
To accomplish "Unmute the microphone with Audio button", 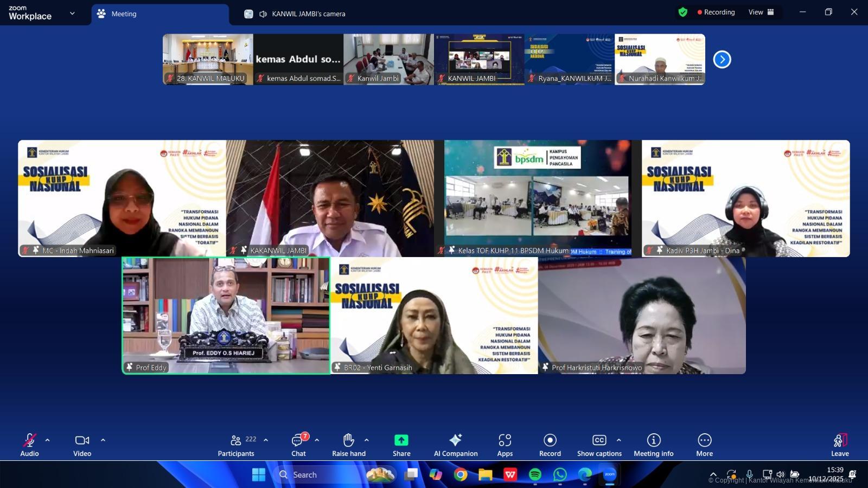I will click(29, 445).
